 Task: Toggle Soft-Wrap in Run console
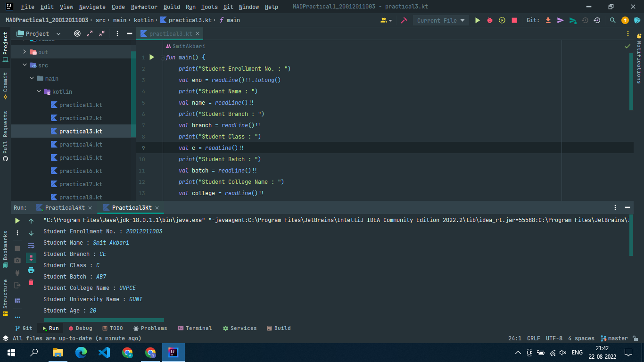pyautogui.click(x=31, y=246)
